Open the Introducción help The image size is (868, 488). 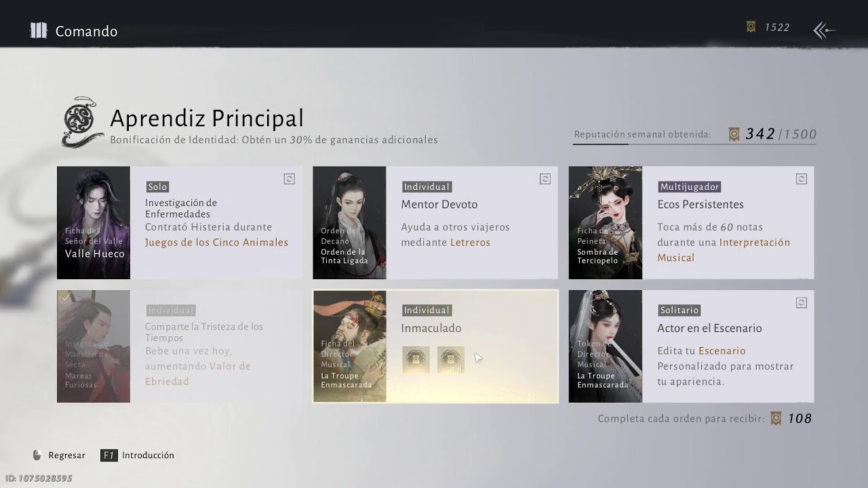pyautogui.click(x=138, y=455)
